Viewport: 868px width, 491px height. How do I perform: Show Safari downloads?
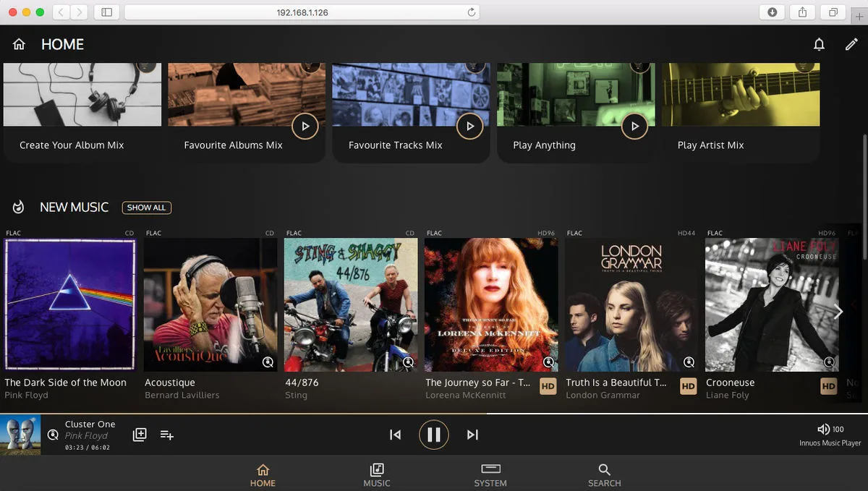click(773, 12)
